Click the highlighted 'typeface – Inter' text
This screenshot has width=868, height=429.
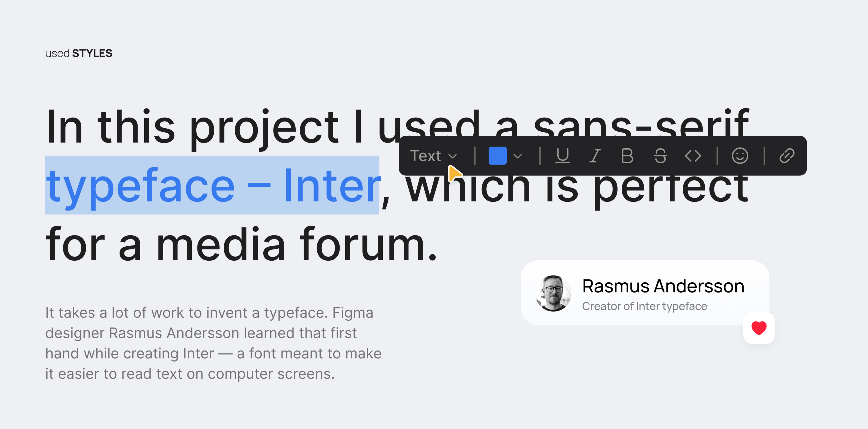click(x=212, y=185)
